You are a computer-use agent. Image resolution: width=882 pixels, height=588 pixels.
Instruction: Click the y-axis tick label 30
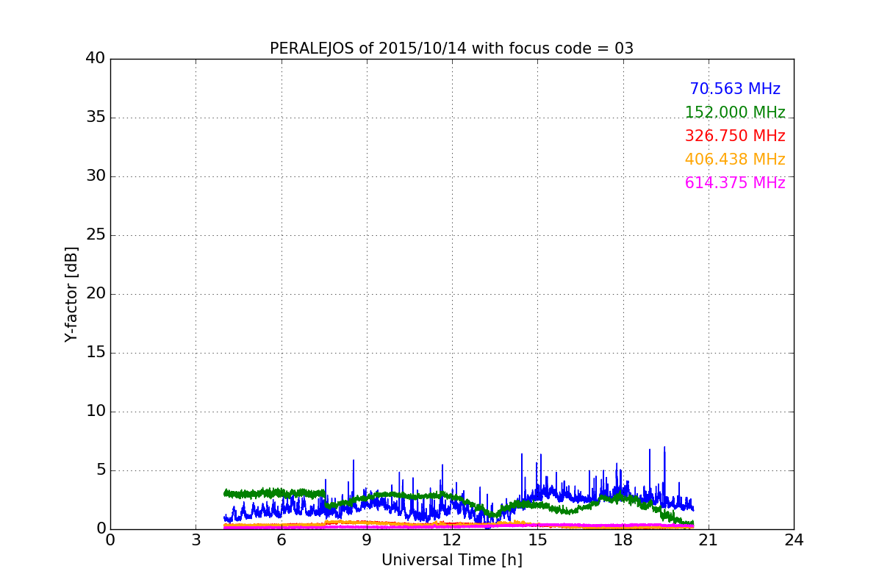click(x=96, y=176)
